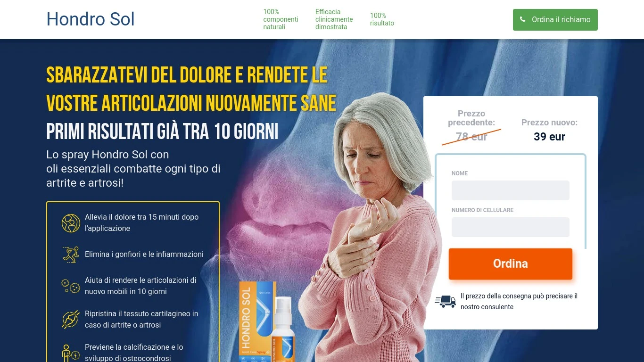Viewport: 644px width, 362px height.
Task: Focus the Numero di cellulare field
Action: [511, 227]
